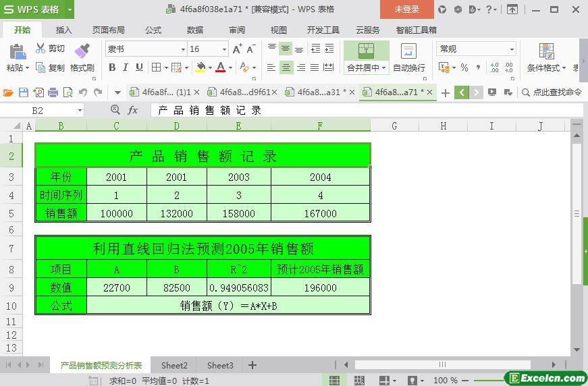
Task: Switch to the 数据 ribbon tab
Action: [x=195, y=30]
